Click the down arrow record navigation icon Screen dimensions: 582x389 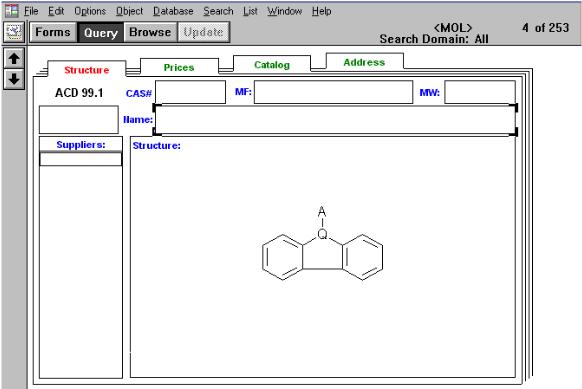(14, 79)
